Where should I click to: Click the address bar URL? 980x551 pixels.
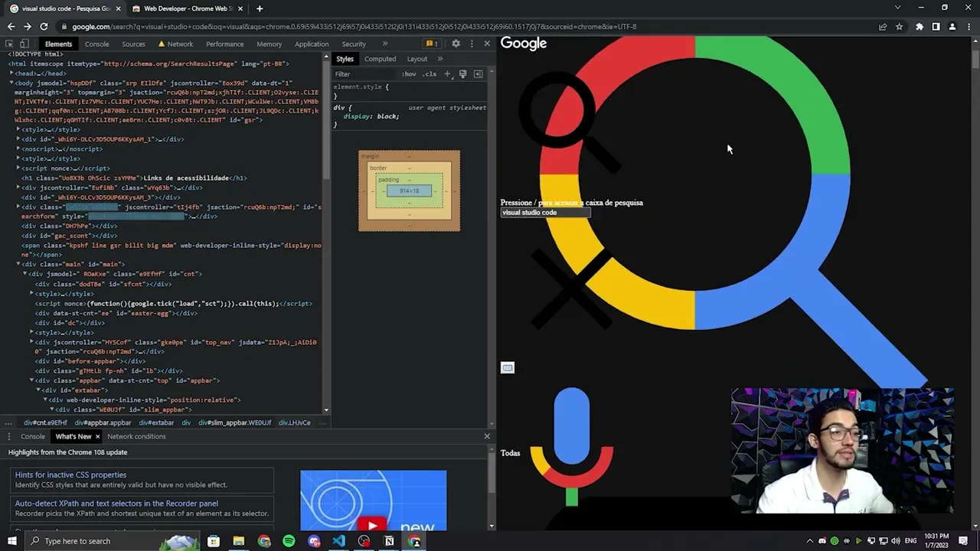[x=354, y=27]
